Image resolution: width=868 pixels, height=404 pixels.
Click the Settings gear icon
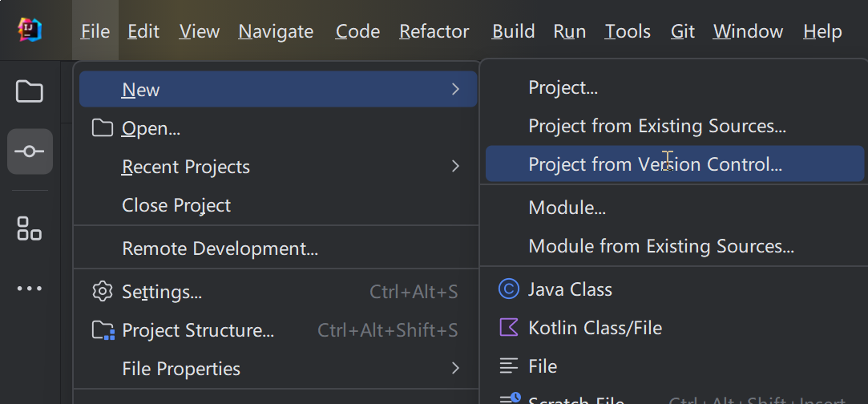coord(103,292)
